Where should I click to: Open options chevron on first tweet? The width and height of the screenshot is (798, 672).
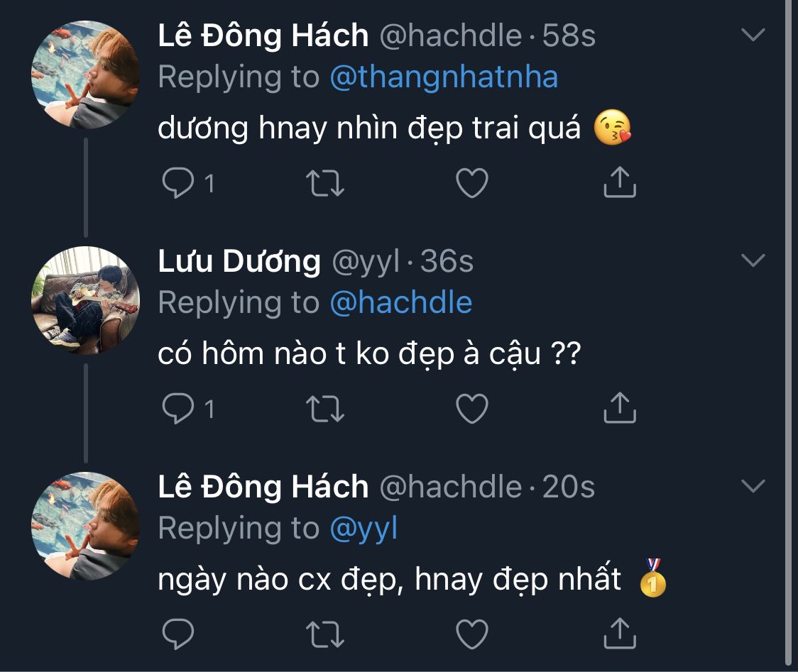(x=753, y=35)
